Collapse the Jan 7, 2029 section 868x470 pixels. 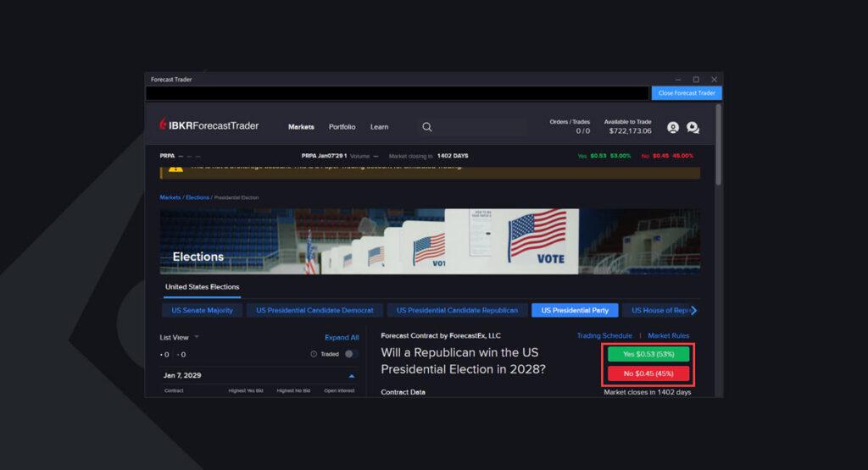click(x=352, y=375)
